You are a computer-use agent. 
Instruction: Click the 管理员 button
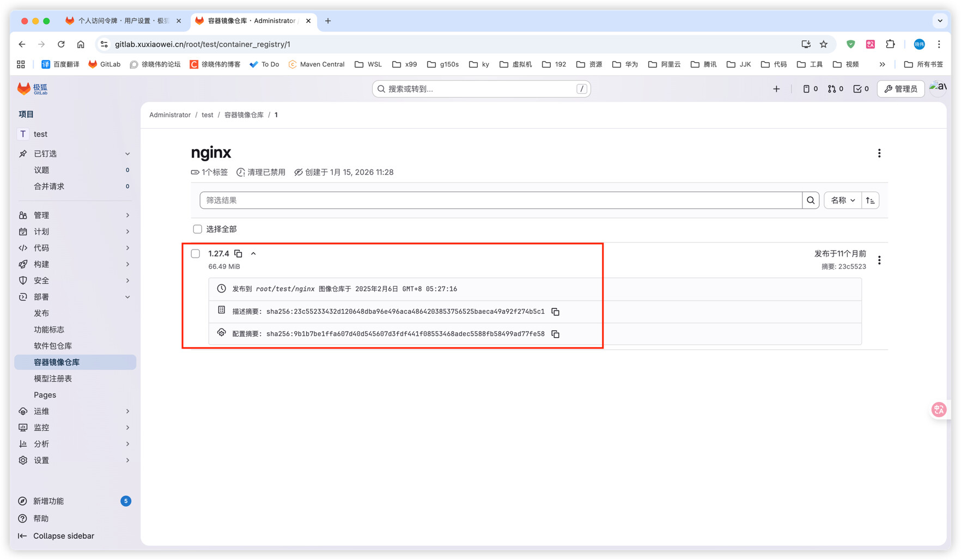tap(901, 89)
